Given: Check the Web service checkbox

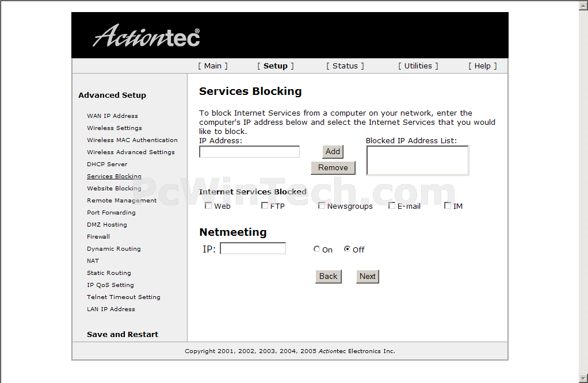Looking at the screenshot, I should [208, 206].
